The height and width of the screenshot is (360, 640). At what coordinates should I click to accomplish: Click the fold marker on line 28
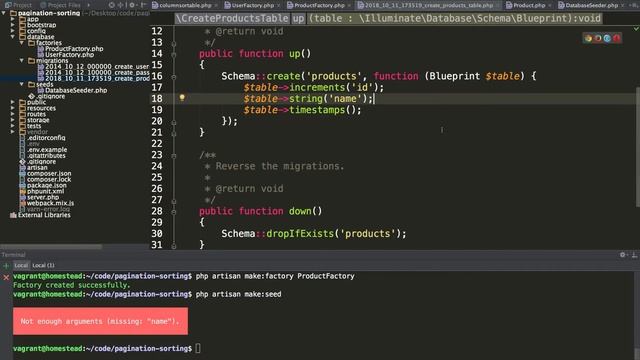pyautogui.click(x=173, y=212)
